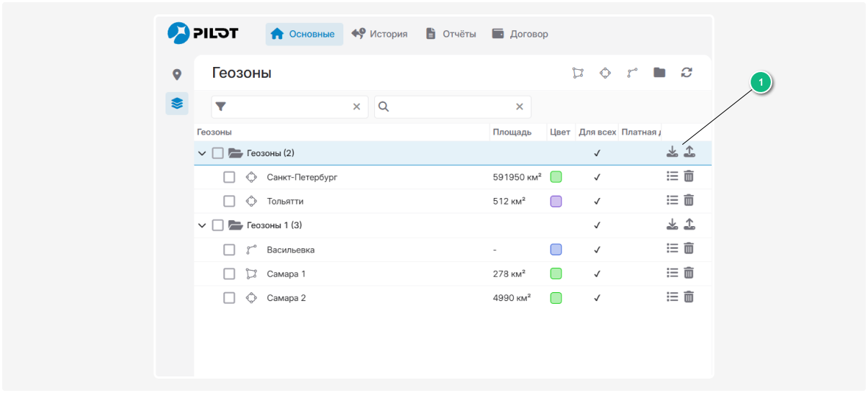Delete the Васильевка geozone
Screen dimensions: 868x393
tap(689, 248)
